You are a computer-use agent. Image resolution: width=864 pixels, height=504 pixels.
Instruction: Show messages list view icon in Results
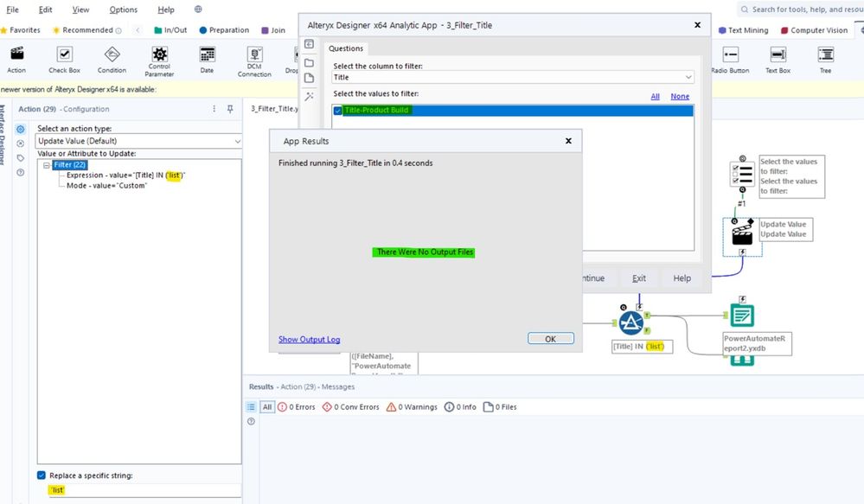click(252, 407)
